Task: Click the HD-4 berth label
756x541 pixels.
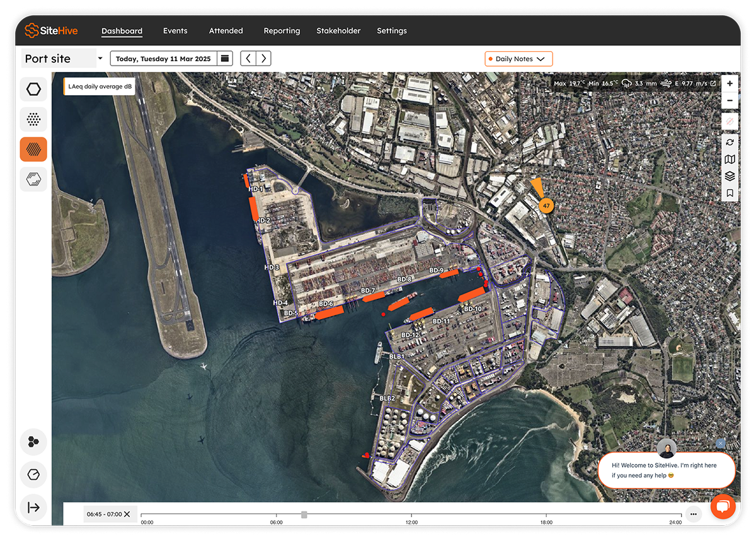Action: [280, 303]
